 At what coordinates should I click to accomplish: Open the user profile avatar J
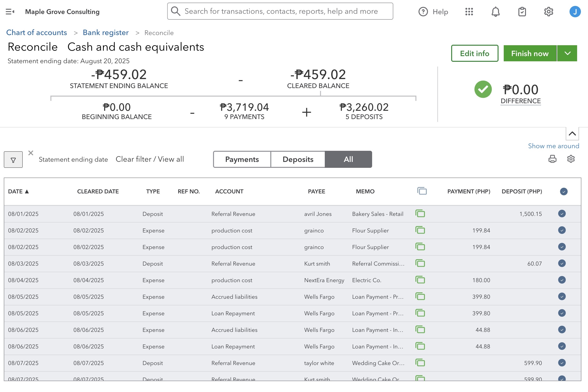coord(575,12)
